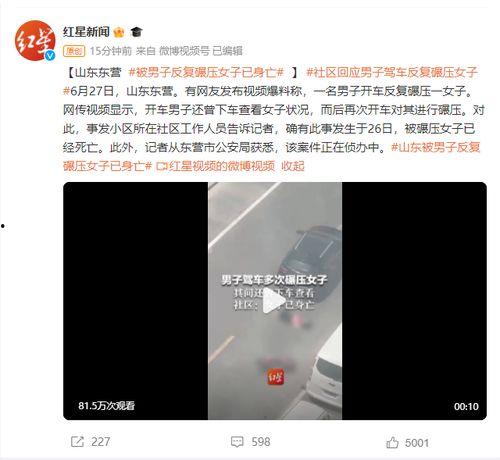Image resolution: width=500 pixels, height=460 pixels.
Task: Click the blue verified V badge
Action: point(50,55)
